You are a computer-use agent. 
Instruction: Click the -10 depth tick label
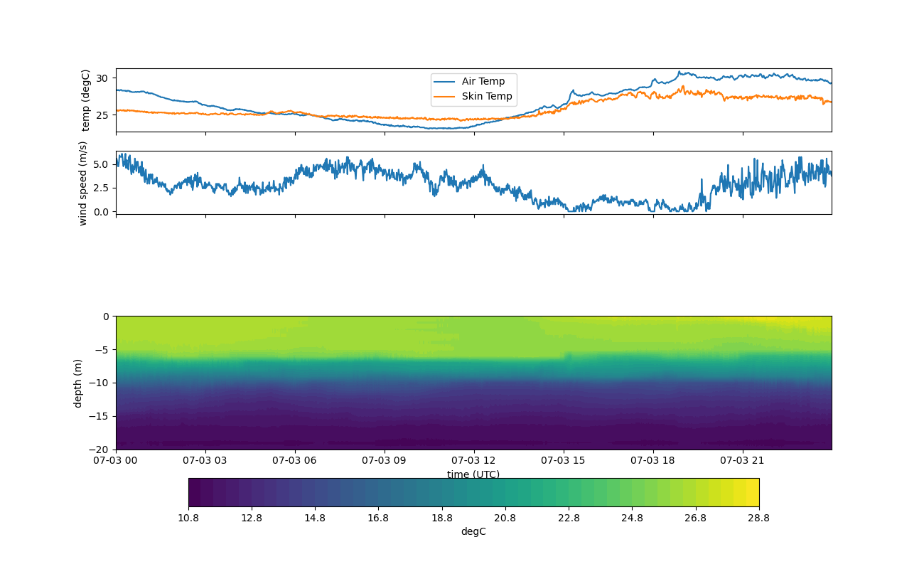tap(100, 383)
